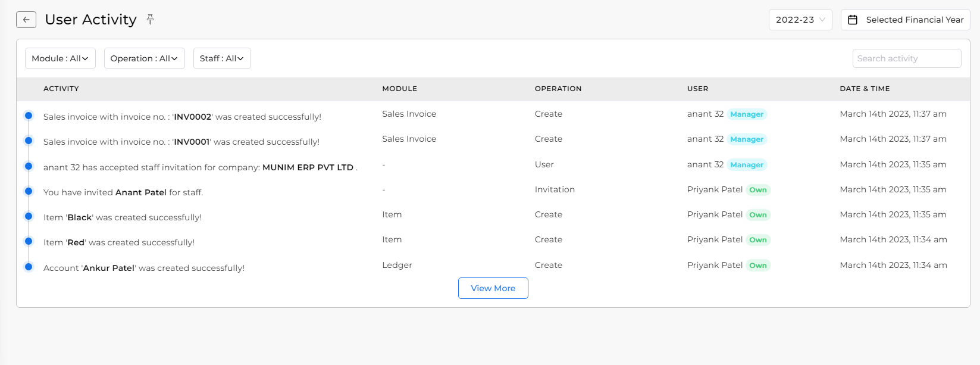Click Item 'Red' created activity text

pyautogui.click(x=119, y=242)
